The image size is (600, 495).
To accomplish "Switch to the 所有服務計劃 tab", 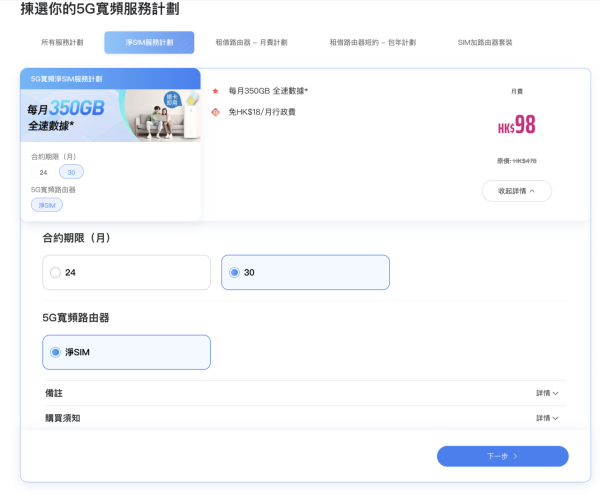I will coord(62,42).
